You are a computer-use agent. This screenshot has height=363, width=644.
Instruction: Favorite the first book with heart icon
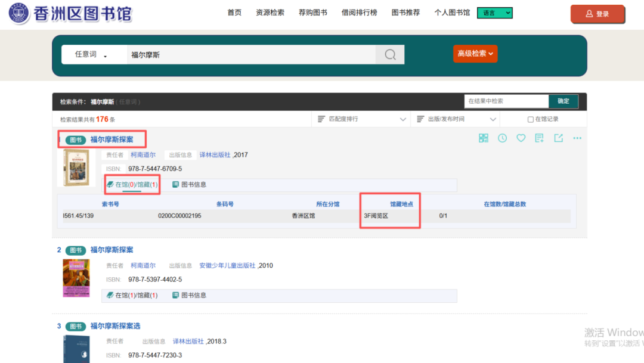tap(521, 138)
